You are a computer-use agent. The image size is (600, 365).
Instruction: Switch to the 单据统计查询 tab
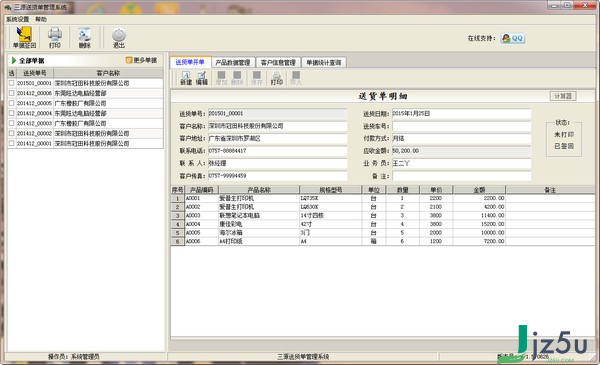324,62
